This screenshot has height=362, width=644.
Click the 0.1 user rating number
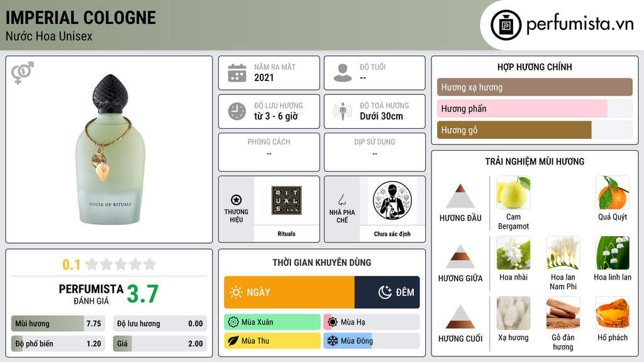(71, 265)
